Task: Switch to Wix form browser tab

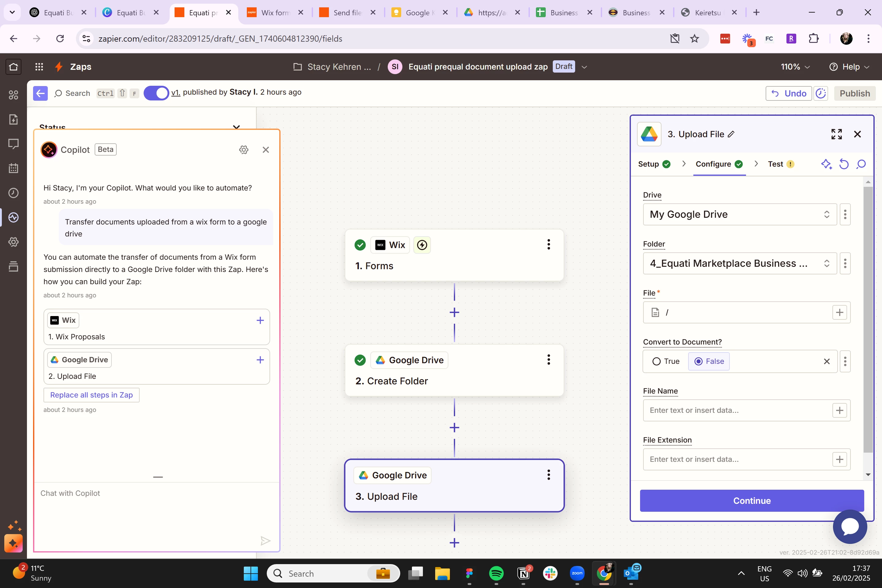Action: click(x=275, y=12)
